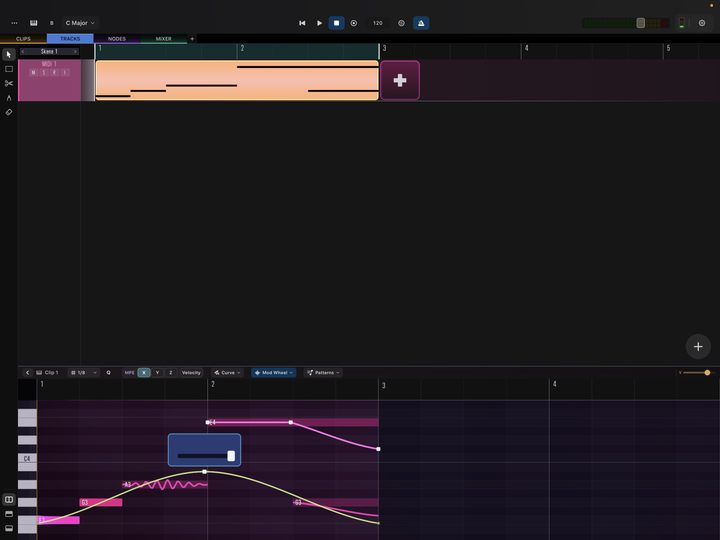The image size is (720, 540).
Task: Select the pointer arrow tool
Action: [9, 55]
